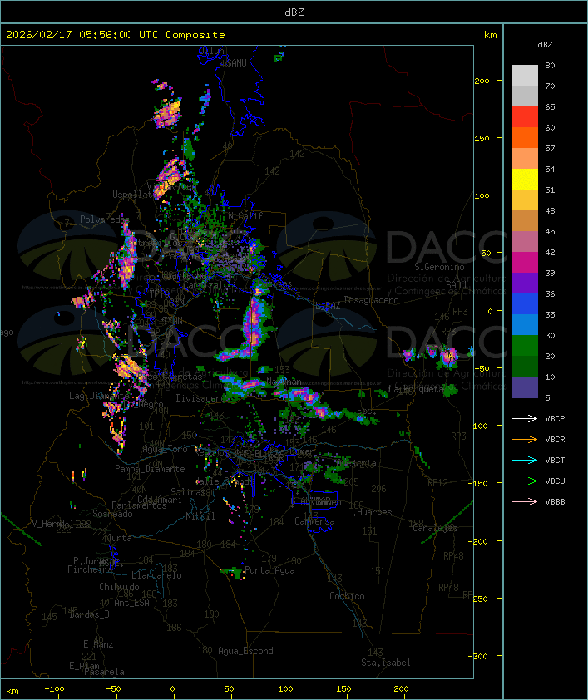Select the tan 45–48 dBZ legend swatch

point(525,221)
